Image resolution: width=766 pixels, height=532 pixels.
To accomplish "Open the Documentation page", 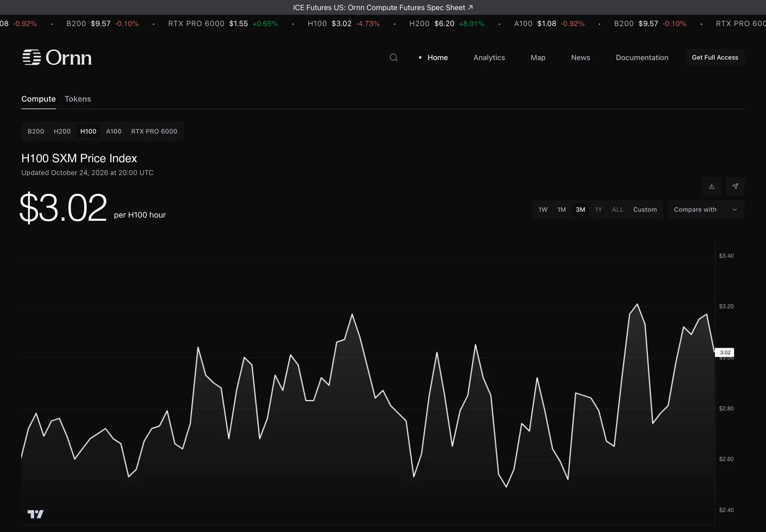I will (x=642, y=57).
